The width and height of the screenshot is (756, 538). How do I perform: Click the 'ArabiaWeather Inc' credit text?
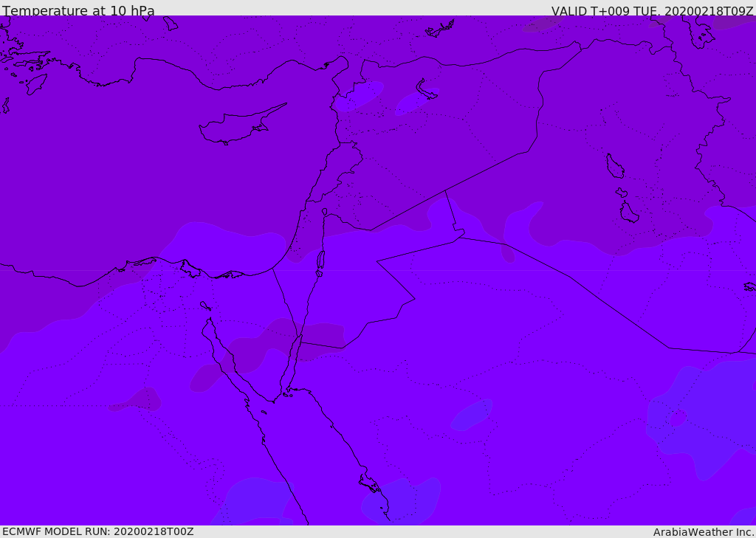(703, 532)
